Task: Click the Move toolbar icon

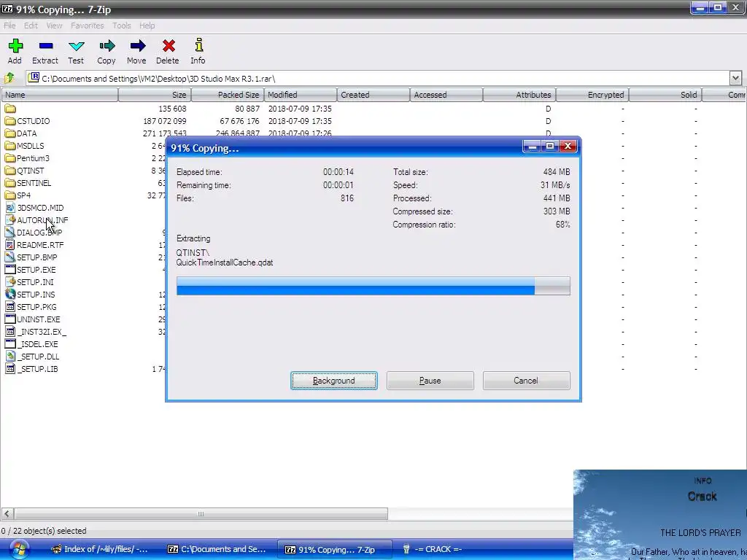Action: click(x=137, y=46)
